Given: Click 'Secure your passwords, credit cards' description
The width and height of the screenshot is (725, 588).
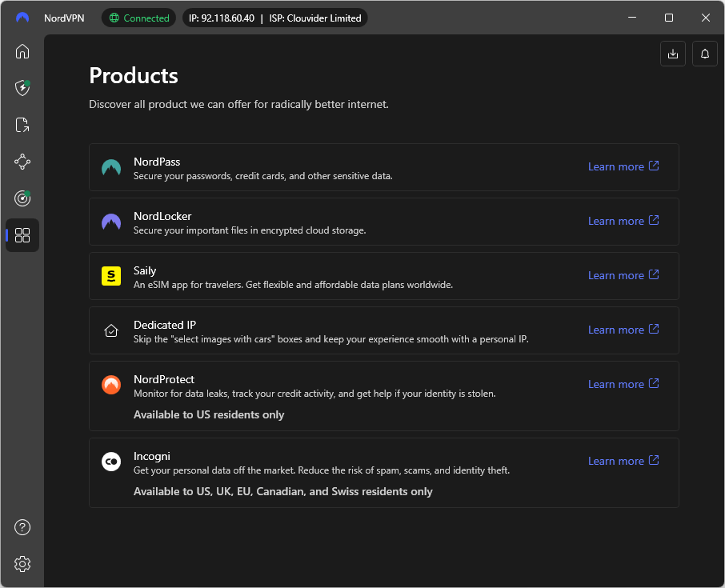Looking at the screenshot, I should (x=262, y=176).
